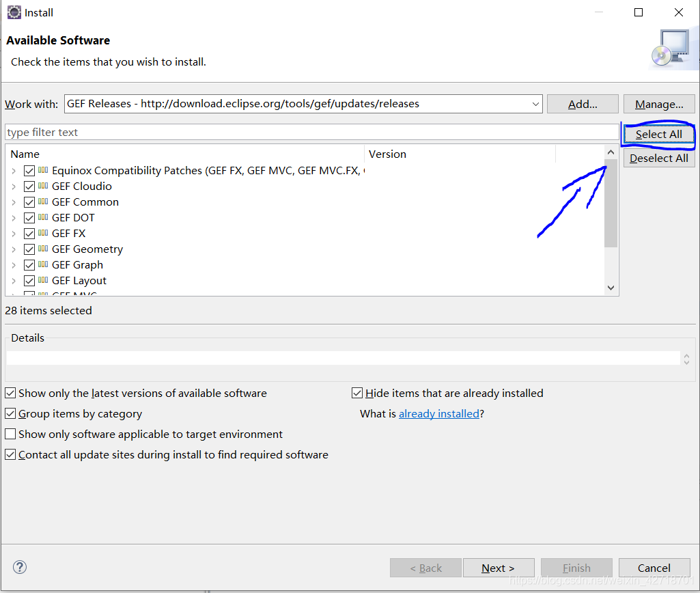
Task: Expand the GEF Cloudio tree node
Action: click(14, 187)
